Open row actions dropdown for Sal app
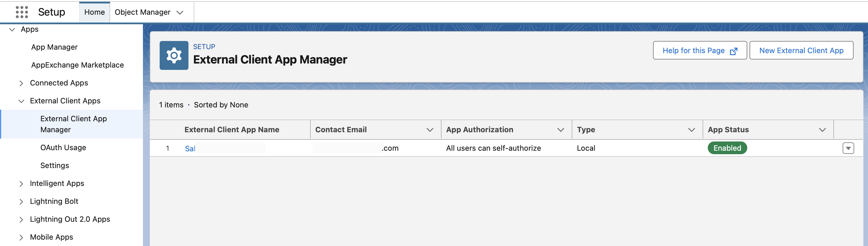868x246 pixels. point(848,148)
